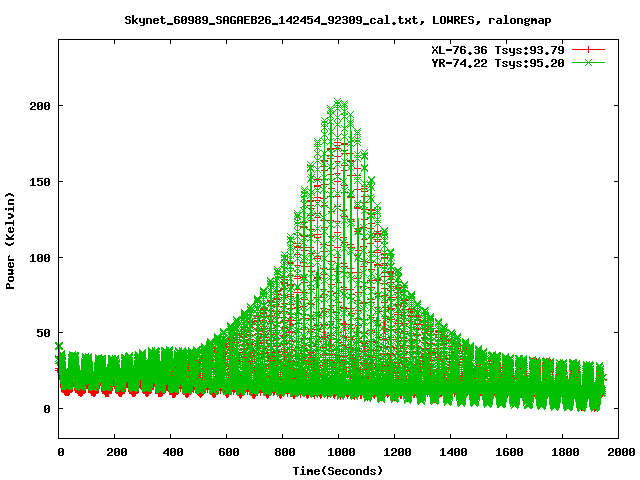Click the green peak of the power curve
Viewport: 640px width, 480px height.
click(x=339, y=102)
